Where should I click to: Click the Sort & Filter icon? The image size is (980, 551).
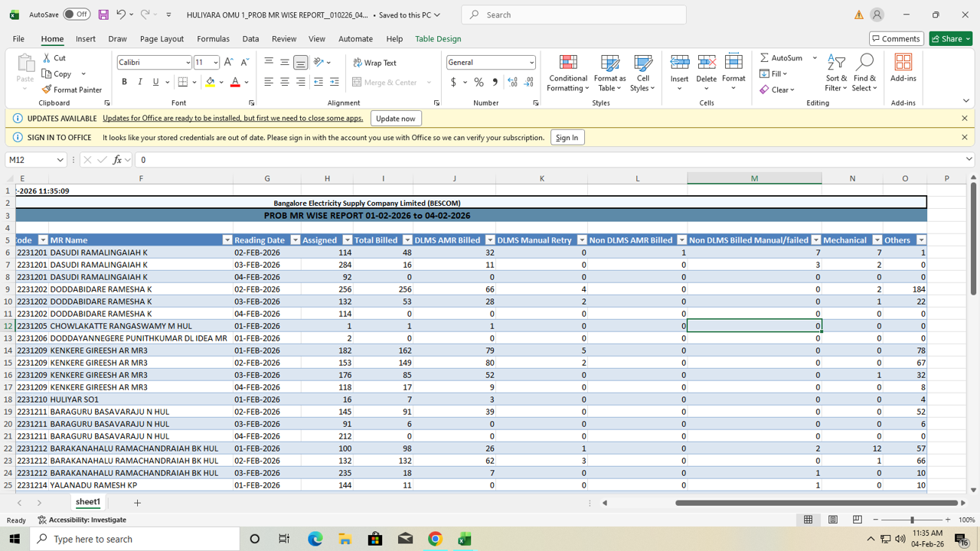click(836, 73)
